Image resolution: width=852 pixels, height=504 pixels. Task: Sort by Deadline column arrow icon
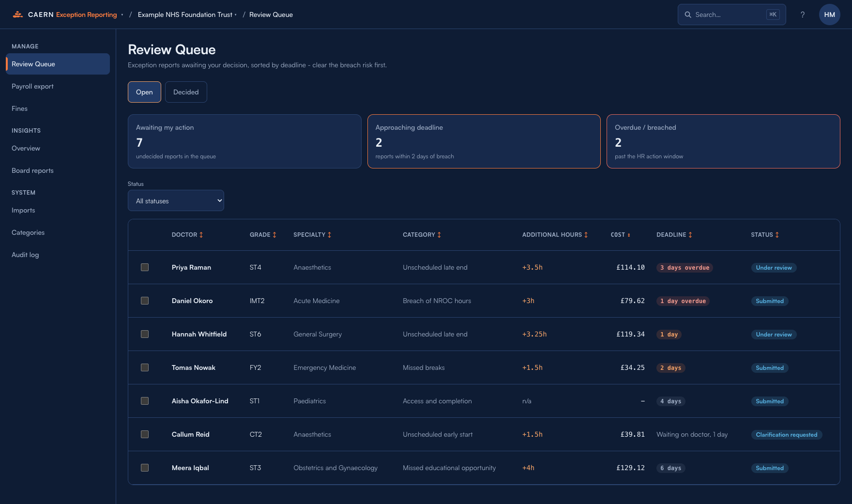(690, 235)
